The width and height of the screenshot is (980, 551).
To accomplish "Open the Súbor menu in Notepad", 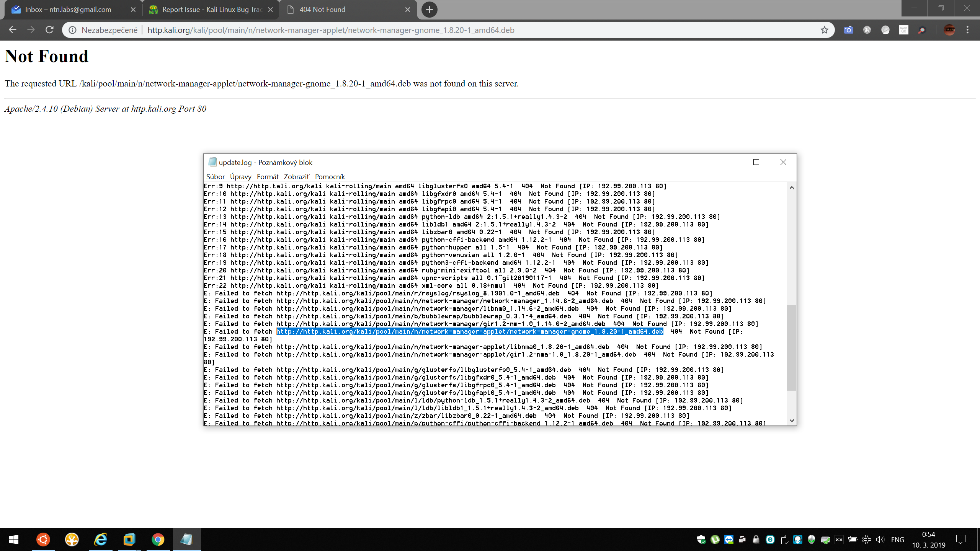I will point(215,176).
